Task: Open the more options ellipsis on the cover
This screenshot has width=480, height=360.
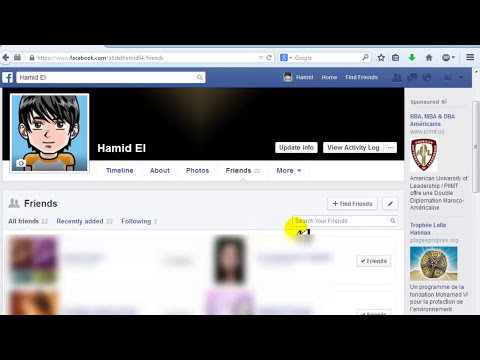Action: click(390, 148)
